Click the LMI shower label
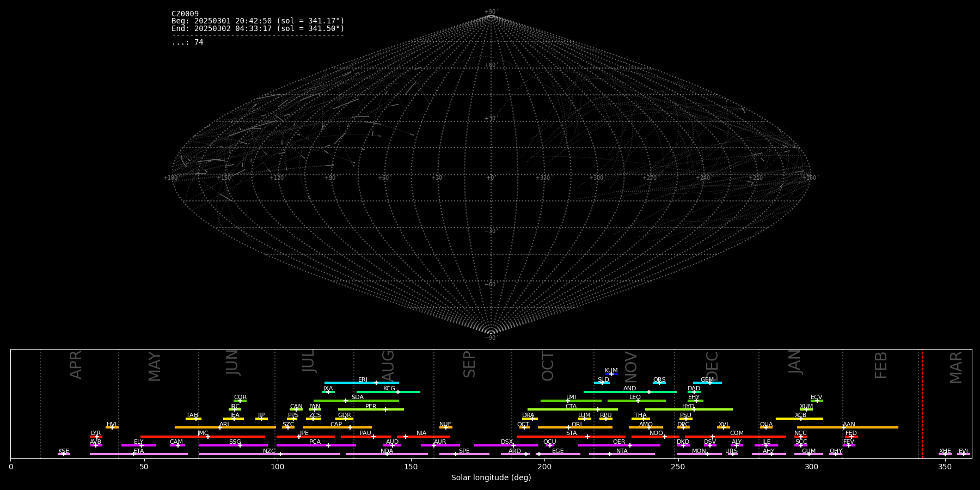Image resolution: width=980 pixels, height=490 pixels. [x=571, y=397]
